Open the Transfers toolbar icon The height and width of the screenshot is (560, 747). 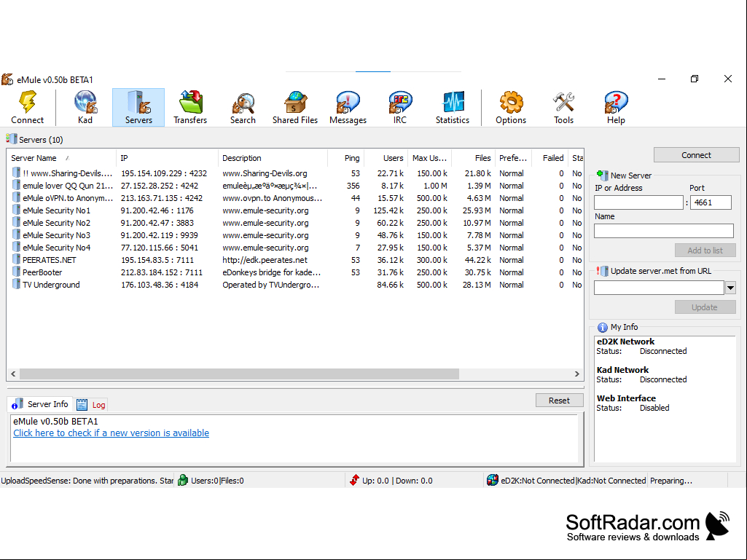190,107
